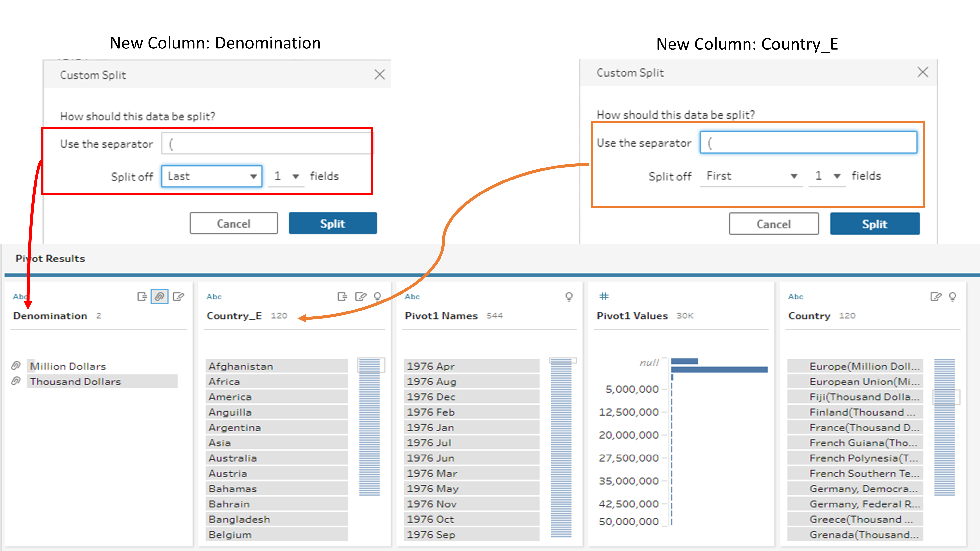Image resolution: width=980 pixels, height=551 pixels.
Task: Toggle the group paperclip icon in Denomination header
Action: click(x=159, y=297)
